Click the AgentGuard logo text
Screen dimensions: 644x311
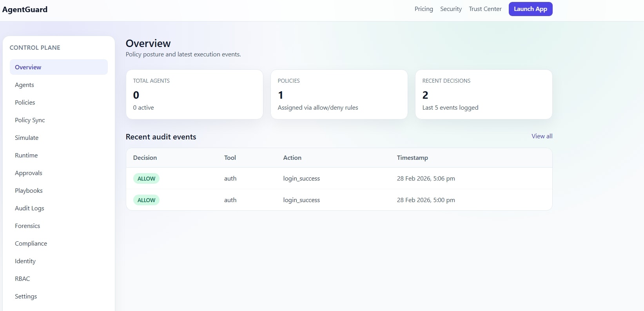(x=25, y=9)
